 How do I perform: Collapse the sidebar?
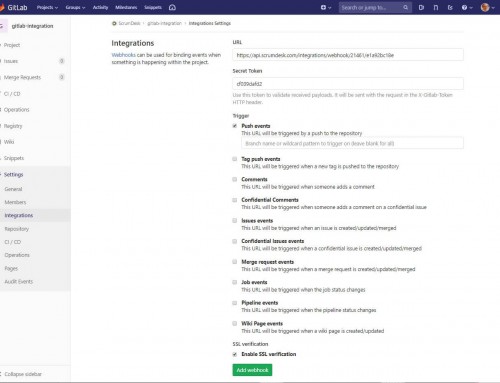coord(23,374)
